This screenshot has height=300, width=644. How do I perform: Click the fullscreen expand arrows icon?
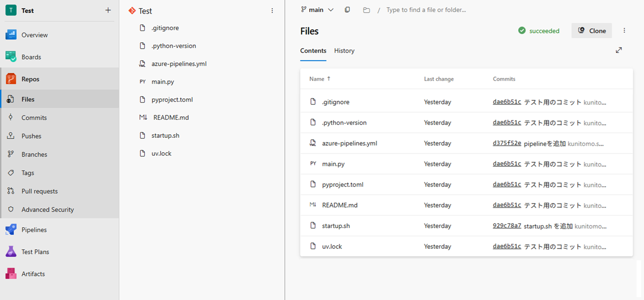point(619,50)
